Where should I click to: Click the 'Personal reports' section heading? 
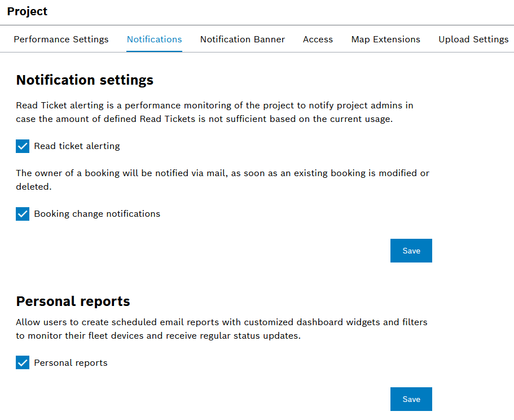point(73,301)
